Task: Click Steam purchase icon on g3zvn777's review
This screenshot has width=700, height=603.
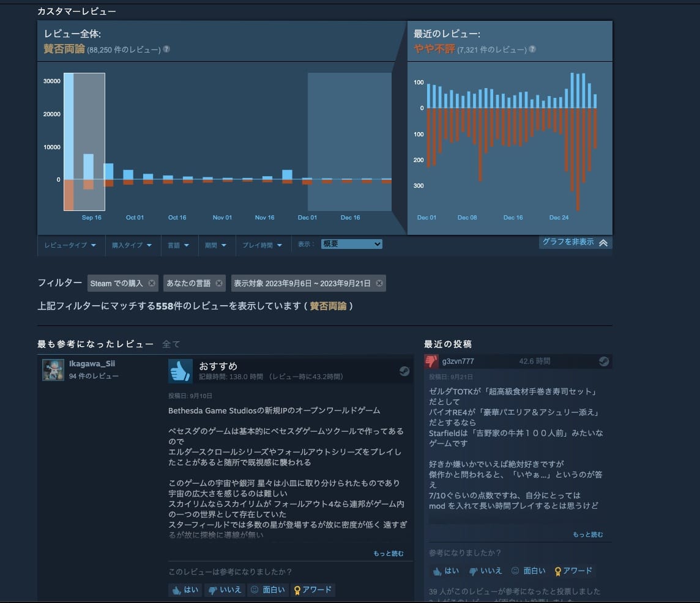Action: (603, 361)
